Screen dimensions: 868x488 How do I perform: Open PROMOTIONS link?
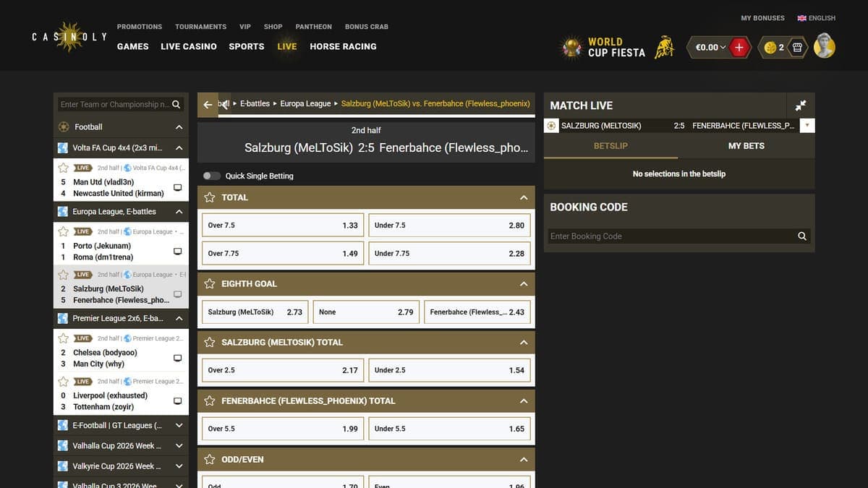click(140, 27)
